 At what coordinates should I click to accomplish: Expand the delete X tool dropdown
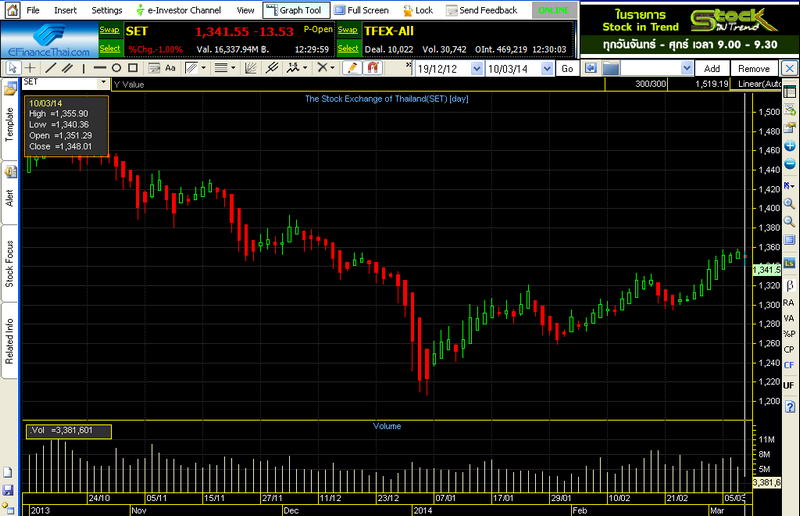[333, 68]
